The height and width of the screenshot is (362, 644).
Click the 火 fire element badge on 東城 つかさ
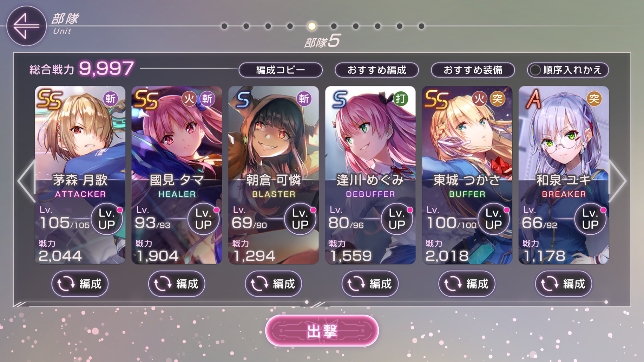point(479,99)
